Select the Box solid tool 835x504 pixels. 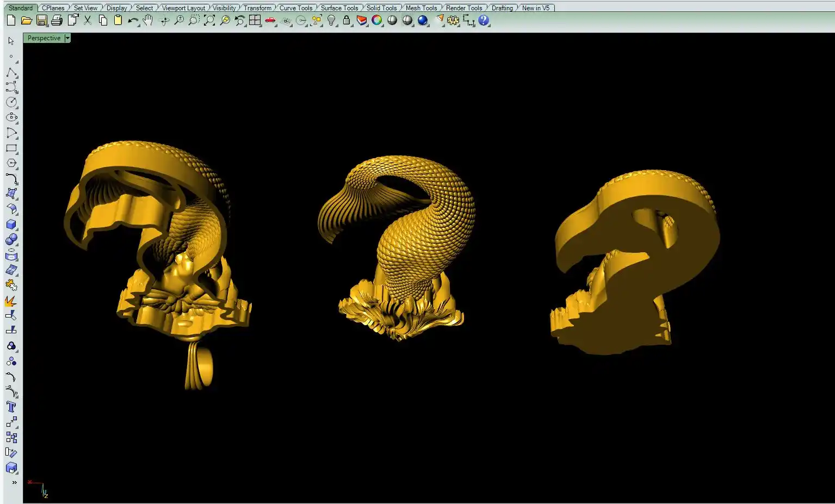coord(11,225)
